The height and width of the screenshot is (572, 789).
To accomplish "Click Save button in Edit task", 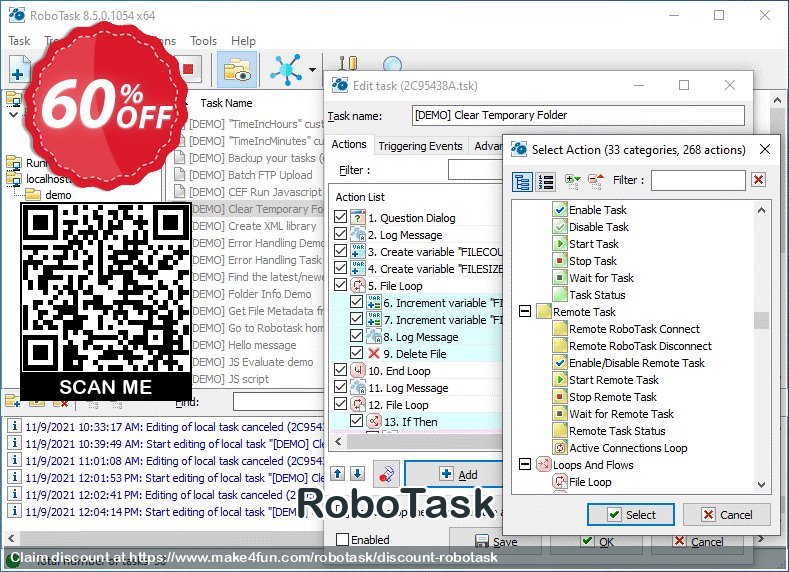I will click(x=496, y=541).
